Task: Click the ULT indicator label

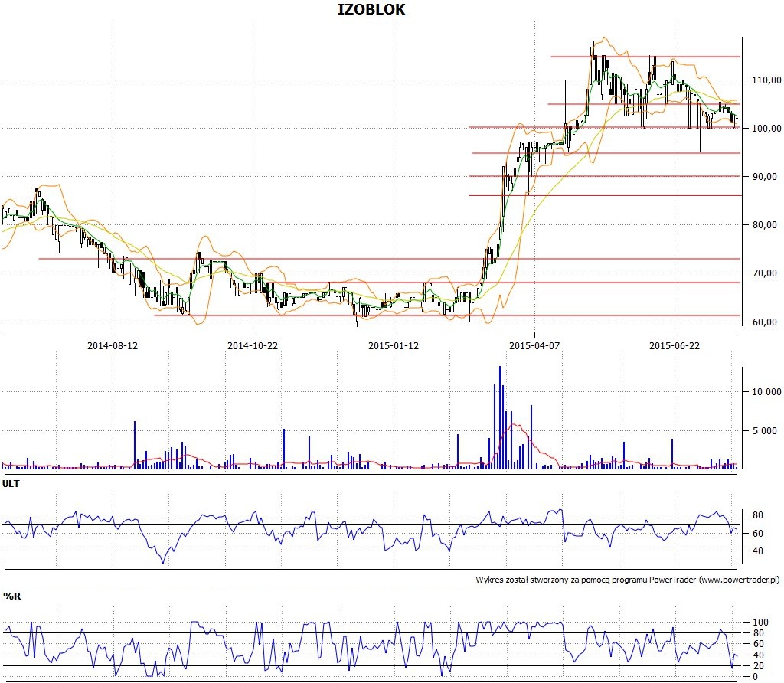Action: 11,483
